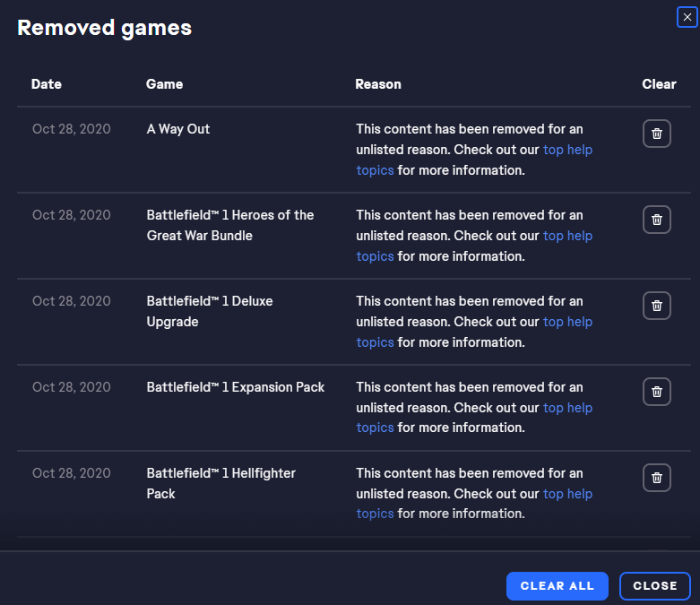Click the Date column header
Screen dimensions: 700x605
47,84
